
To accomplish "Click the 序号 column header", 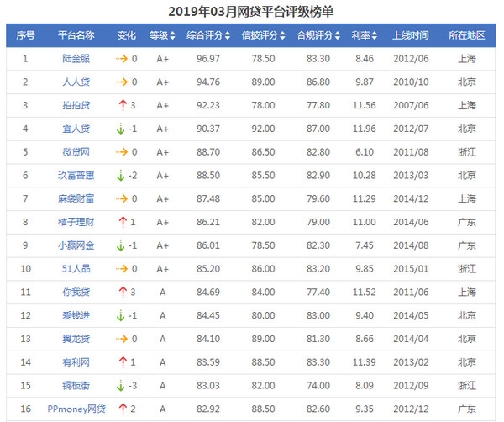I will coord(25,35).
